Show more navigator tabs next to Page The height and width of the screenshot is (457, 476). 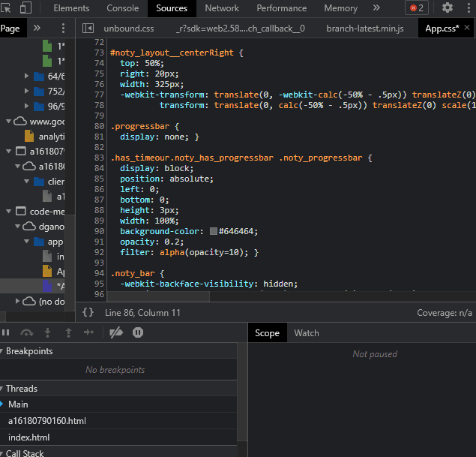[37, 29]
